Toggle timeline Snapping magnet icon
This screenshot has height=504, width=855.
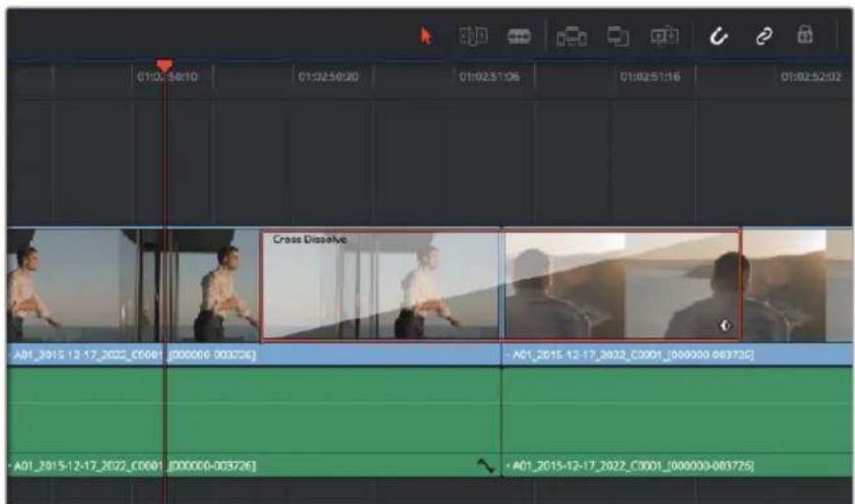click(x=719, y=36)
